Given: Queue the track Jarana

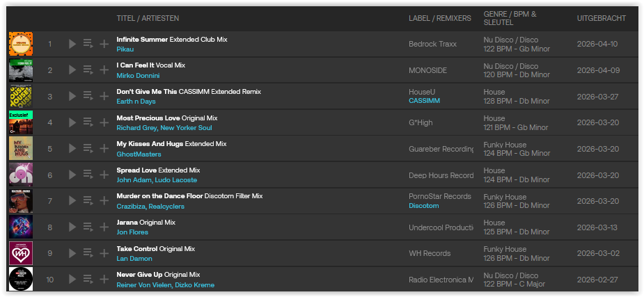Looking at the screenshot, I should tap(88, 227).
